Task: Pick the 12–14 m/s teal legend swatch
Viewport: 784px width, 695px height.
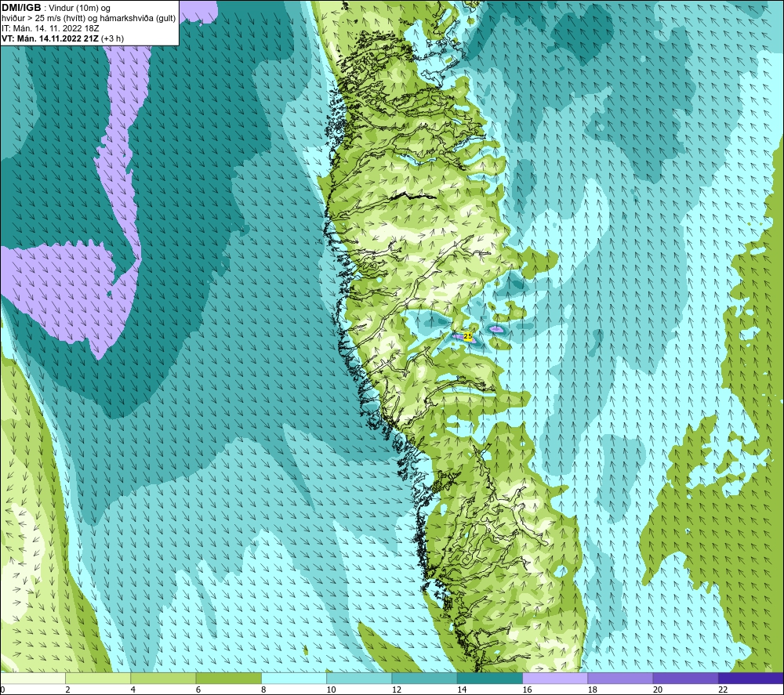Action: 424,678
